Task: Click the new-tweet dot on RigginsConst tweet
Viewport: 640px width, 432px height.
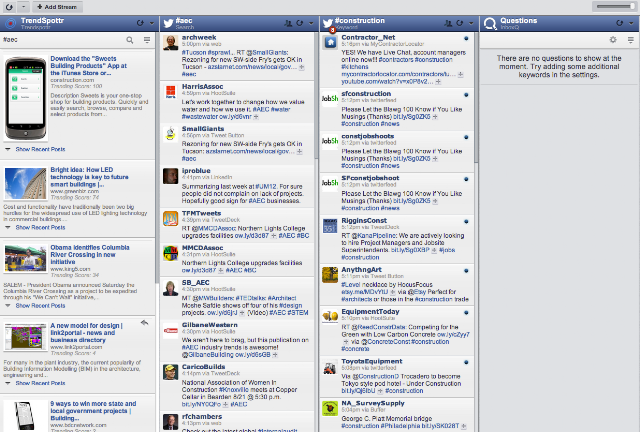Action: click(x=466, y=222)
